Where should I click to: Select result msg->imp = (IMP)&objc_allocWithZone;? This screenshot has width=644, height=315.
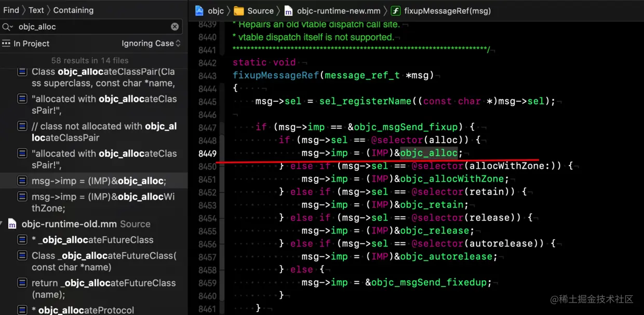coord(93,202)
